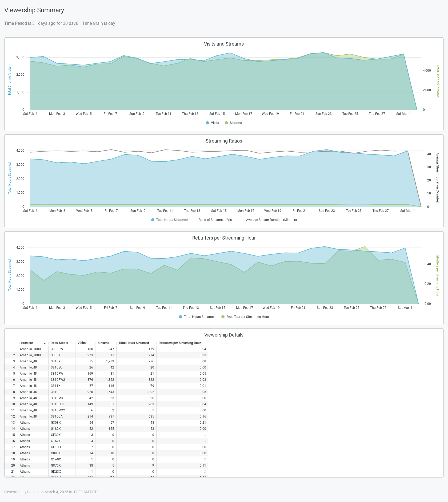
Task: Sort by Total Hours Streamed column header
Action: (x=134, y=343)
